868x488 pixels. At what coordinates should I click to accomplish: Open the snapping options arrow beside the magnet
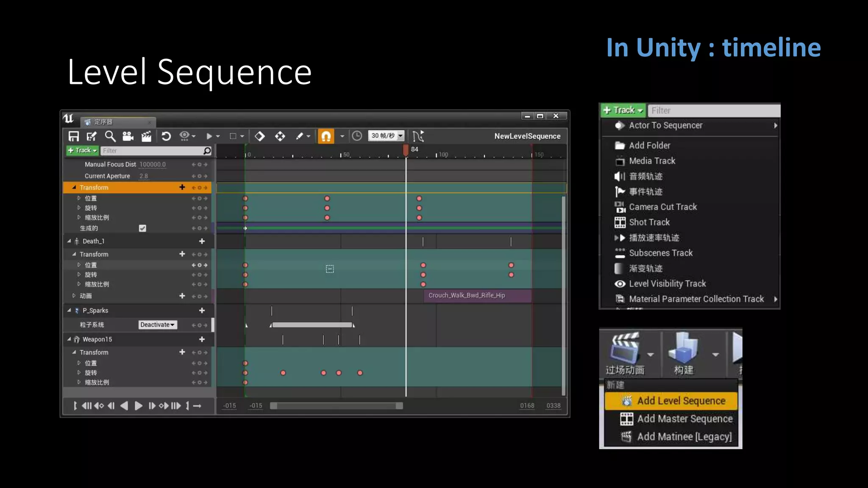click(x=342, y=136)
